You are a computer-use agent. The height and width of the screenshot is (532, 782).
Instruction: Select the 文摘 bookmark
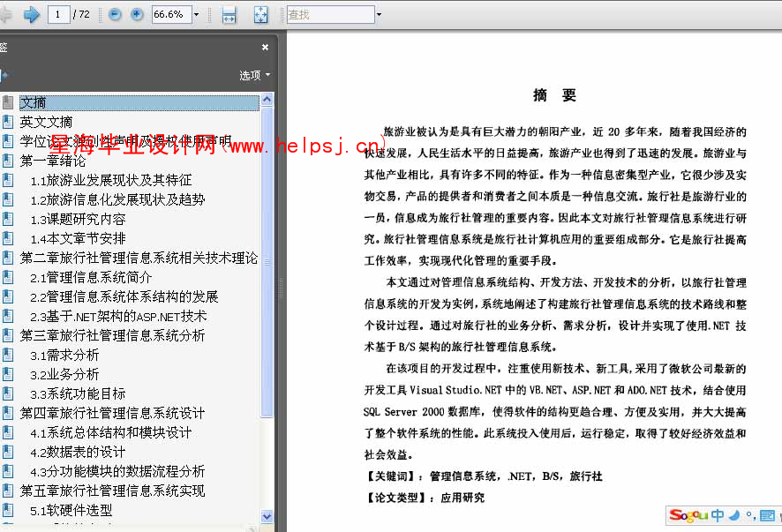139,102
